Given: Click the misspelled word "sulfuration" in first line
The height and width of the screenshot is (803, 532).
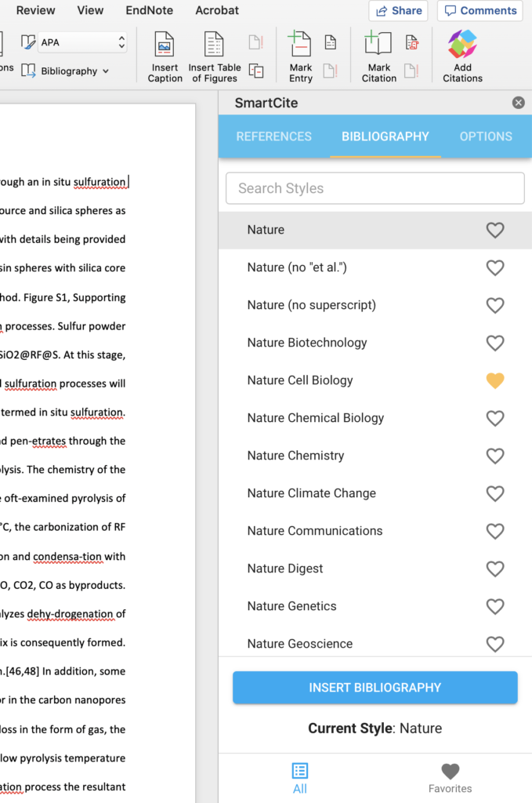Looking at the screenshot, I should click(x=100, y=182).
